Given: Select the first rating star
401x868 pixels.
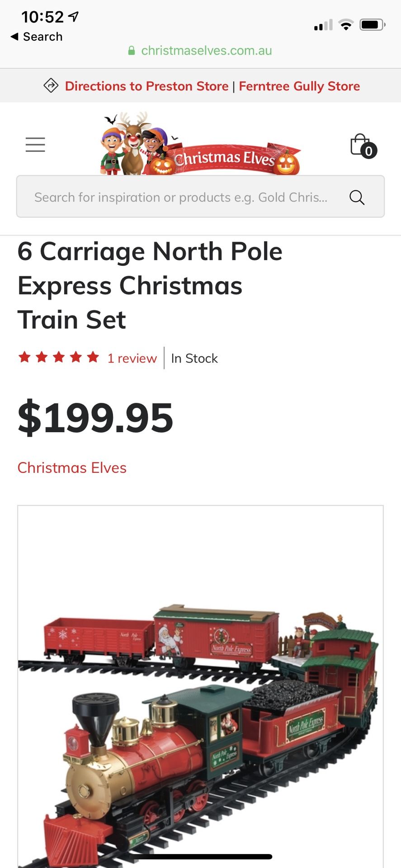Looking at the screenshot, I should pos(25,357).
